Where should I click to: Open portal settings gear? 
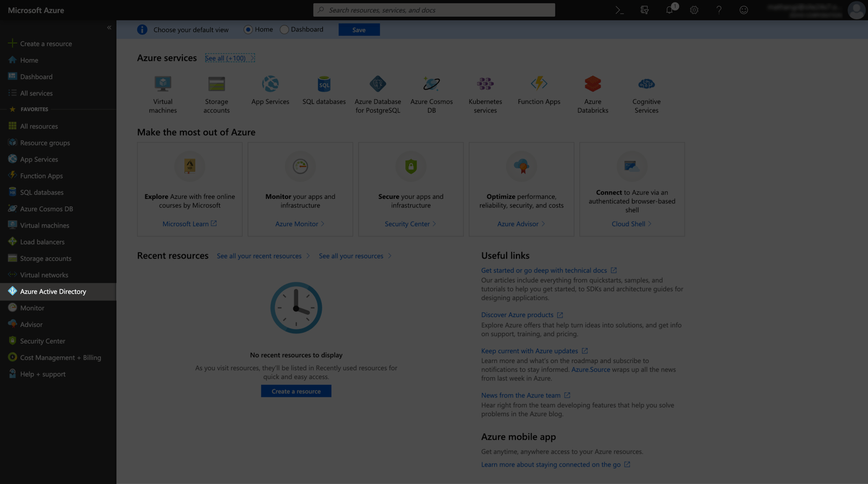pos(694,10)
